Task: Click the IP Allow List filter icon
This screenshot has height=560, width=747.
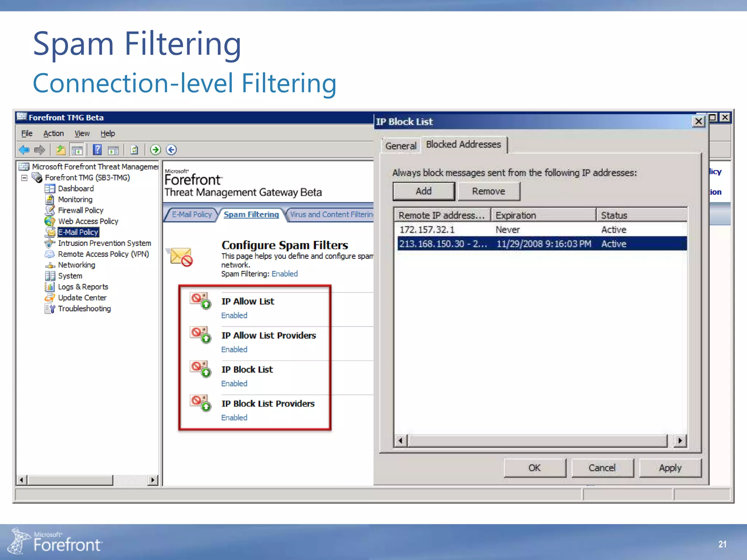Action: (x=201, y=301)
